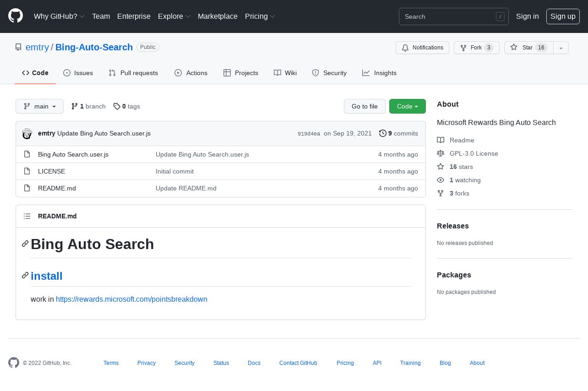Open README.md in the file list
Viewport: 588px width, 391px height.
[x=57, y=188]
